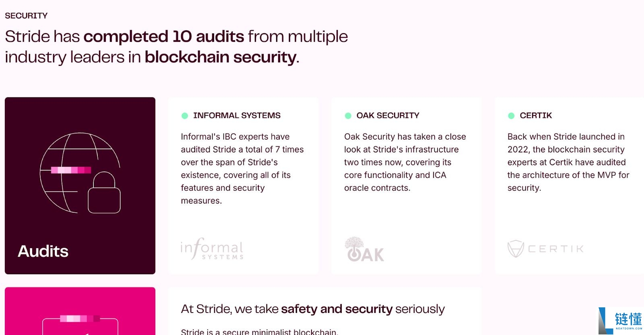Click the INFORMAL SYSTEMS heading
The height and width of the screenshot is (335, 644).
237,115
